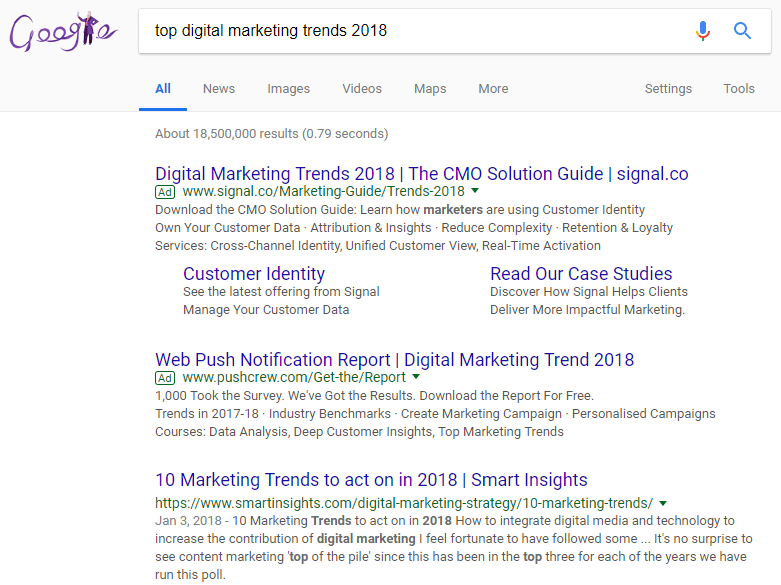Expand the arrow next to signal.co URL
This screenshot has height=585, width=781.
click(x=475, y=190)
